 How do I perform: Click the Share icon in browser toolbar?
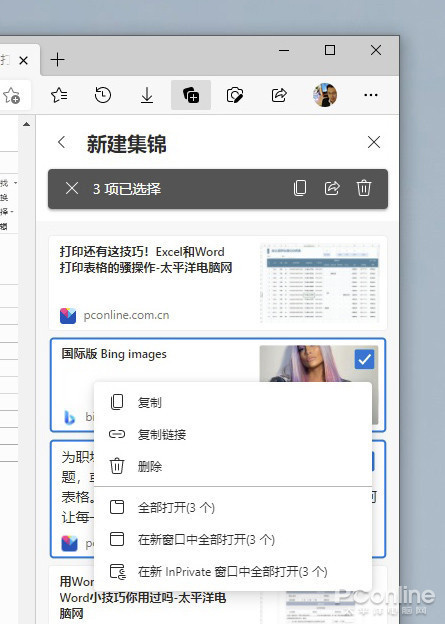point(279,95)
